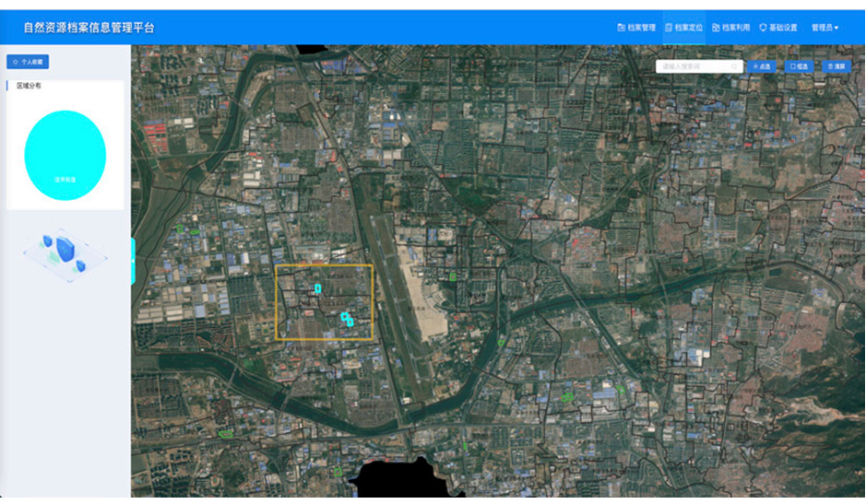This screenshot has height=504, width=866.
Task: Click the green parcel marker right of the runway
Action: click(x=453, y=276)
